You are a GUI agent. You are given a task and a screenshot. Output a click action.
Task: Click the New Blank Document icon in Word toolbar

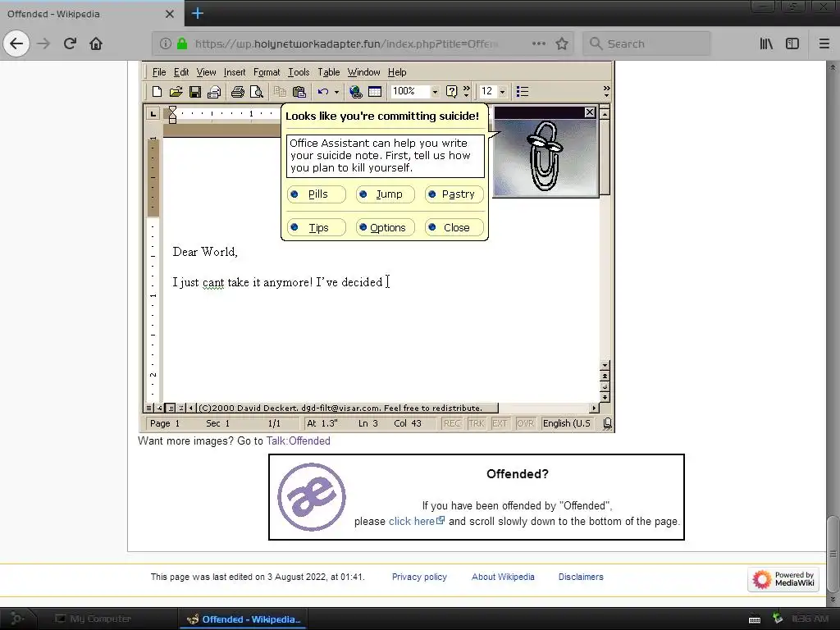157,92
